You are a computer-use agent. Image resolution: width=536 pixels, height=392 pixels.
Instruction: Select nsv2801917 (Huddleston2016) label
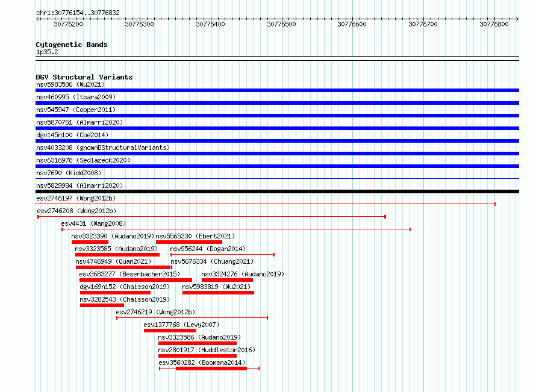point(207,350)
